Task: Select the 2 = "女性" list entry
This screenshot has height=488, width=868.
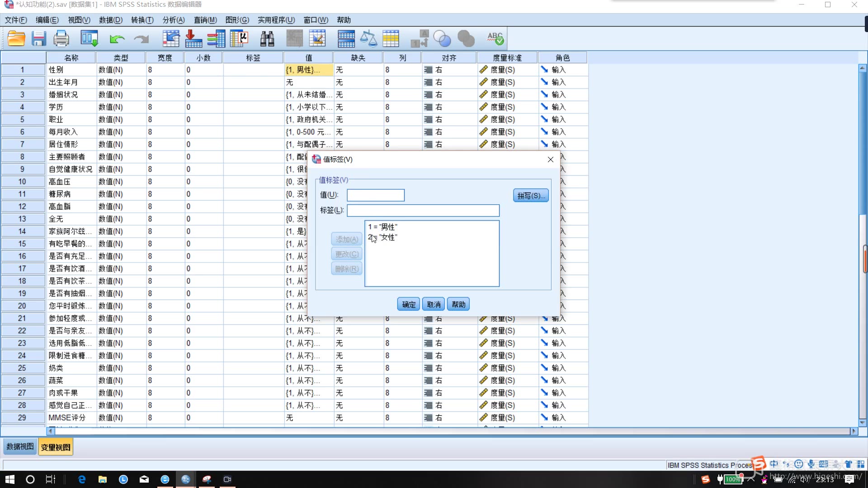Action: [x=383, y=237]
